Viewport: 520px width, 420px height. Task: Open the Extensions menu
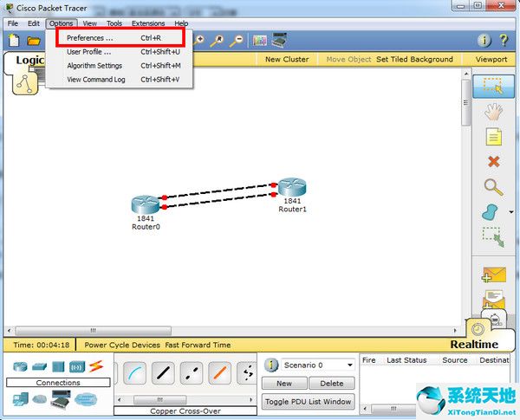(148, 23)
